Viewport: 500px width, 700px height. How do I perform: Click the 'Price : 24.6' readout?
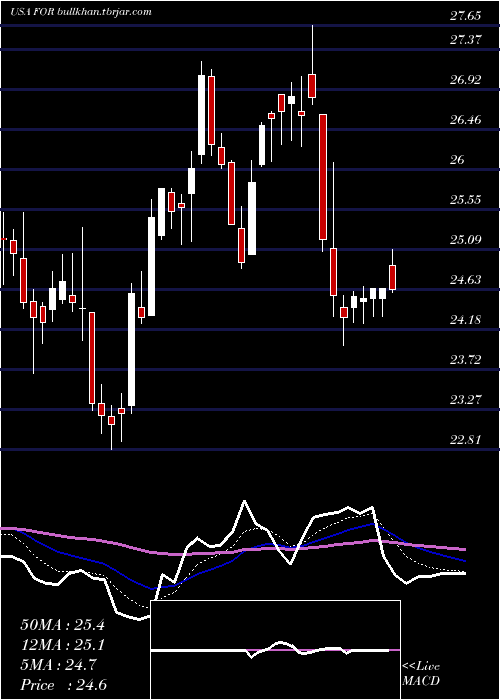coord(62,685)
